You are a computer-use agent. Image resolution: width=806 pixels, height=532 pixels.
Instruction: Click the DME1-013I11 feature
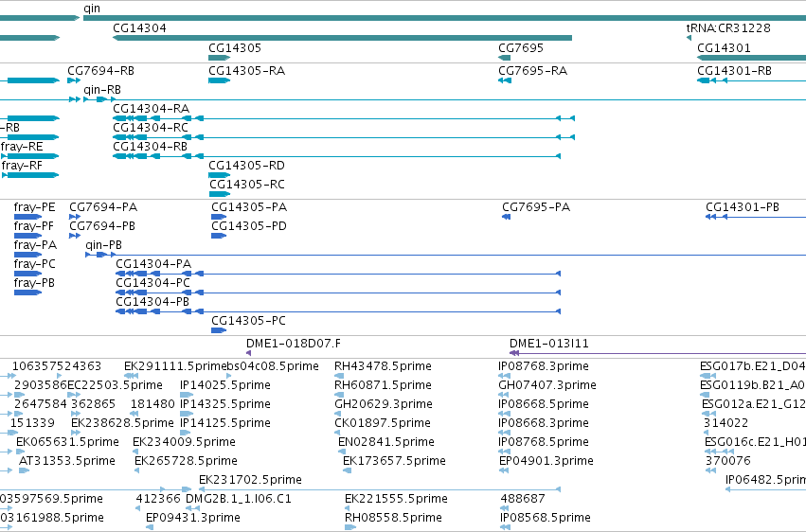pos(657,353)
